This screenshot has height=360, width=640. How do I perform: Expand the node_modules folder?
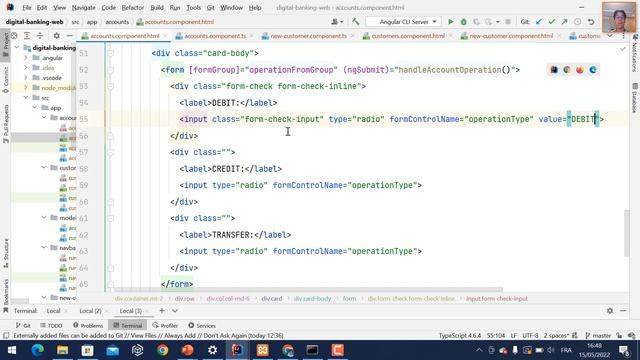[x=26, y=87]
